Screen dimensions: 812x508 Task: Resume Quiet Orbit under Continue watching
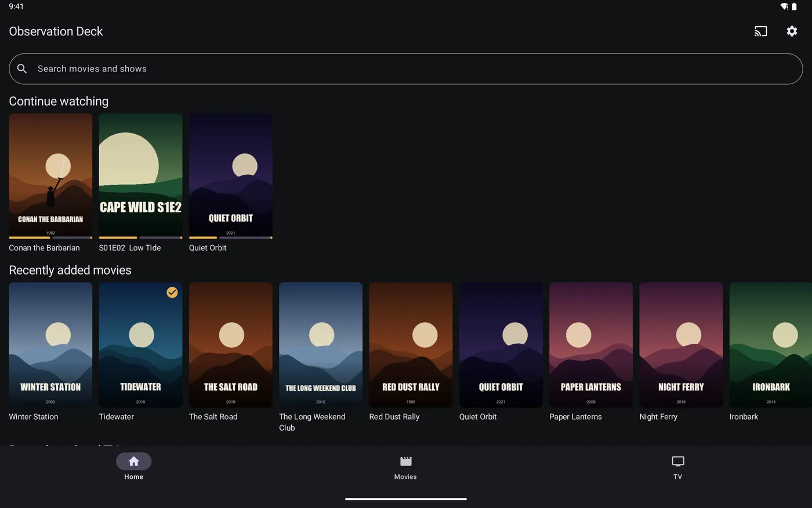231,175
